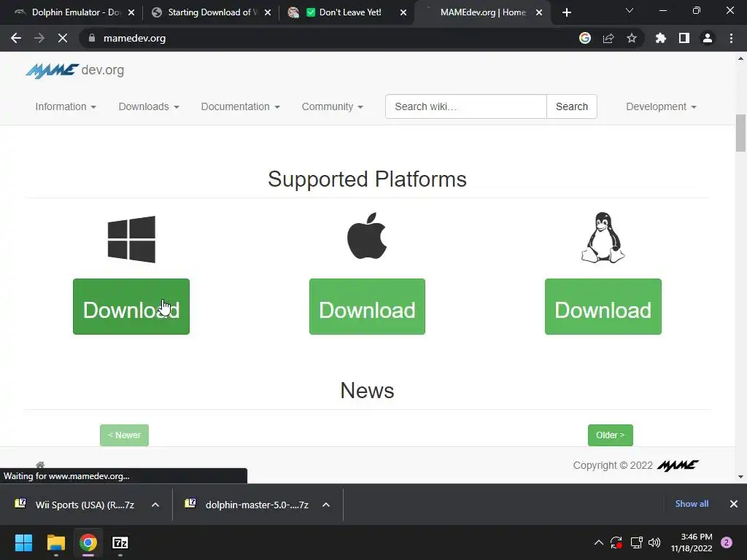Open Chrome profile avatar
This screenshot has width=747, height=560.
(x=708, y=38)
